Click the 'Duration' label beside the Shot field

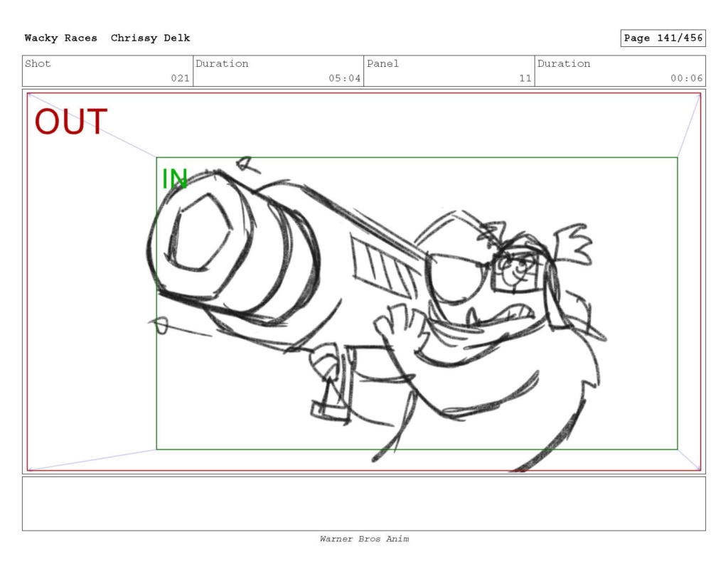(222, 63)
